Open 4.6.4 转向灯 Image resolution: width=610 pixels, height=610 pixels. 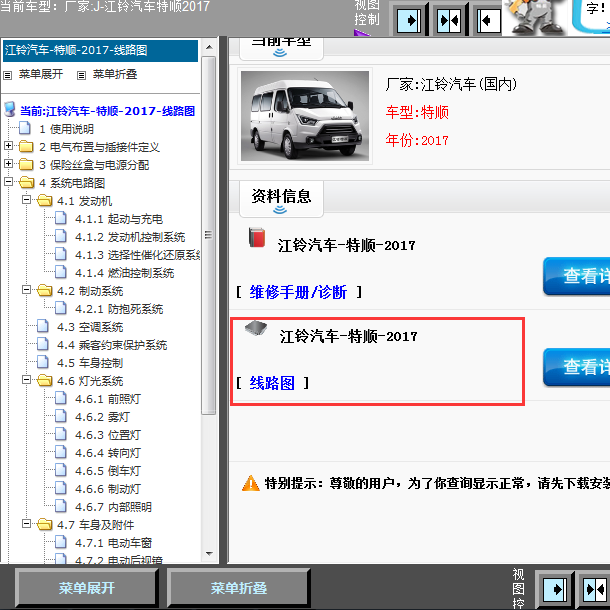(x=108, y=452)
